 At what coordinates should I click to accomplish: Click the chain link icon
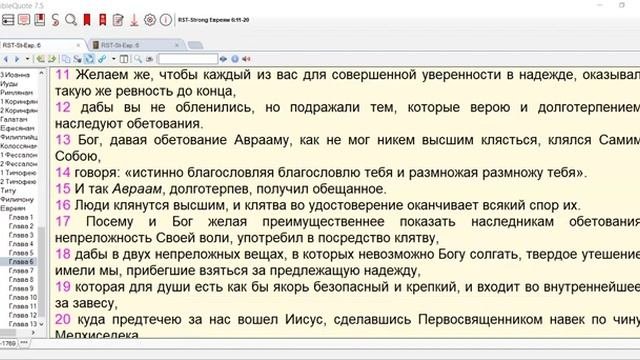102,59
